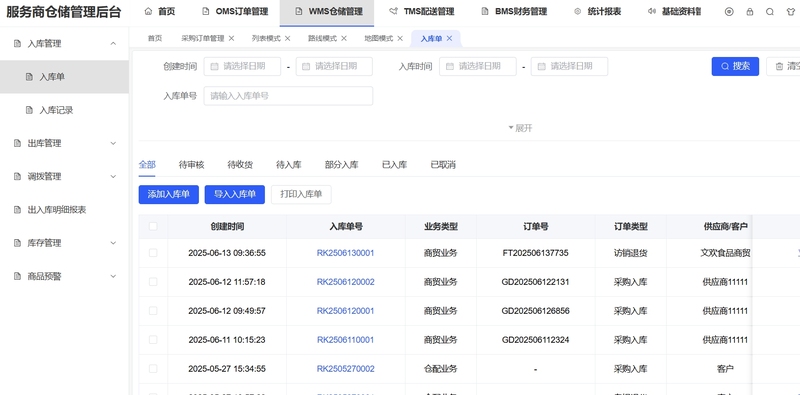
Task: Open receipt link RK2505270002
Action: click(x=345, y=368)
